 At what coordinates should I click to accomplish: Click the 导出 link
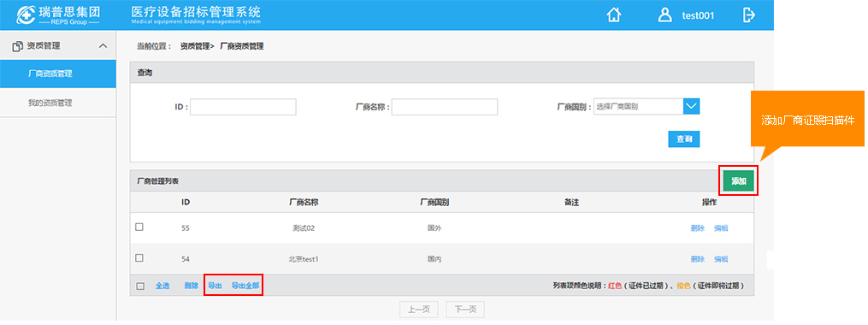coord(215,287)
